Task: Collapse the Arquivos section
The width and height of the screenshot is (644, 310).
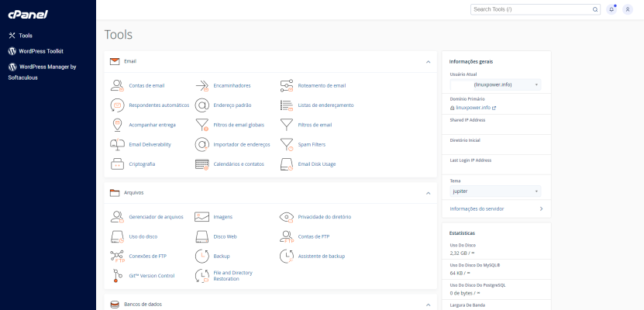Action: [428, 192]
